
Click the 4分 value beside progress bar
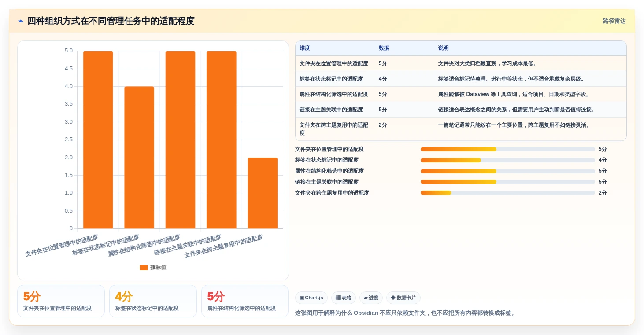tap(603, 160)
